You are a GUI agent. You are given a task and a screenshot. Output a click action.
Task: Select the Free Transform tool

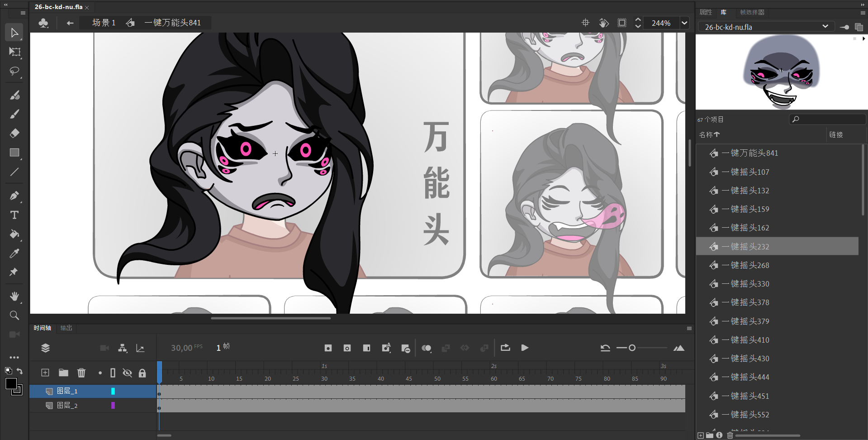14,52
